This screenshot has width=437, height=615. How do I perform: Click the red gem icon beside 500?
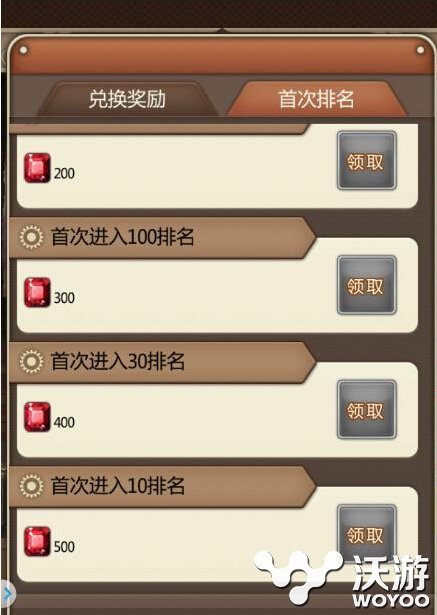[37, 541]
